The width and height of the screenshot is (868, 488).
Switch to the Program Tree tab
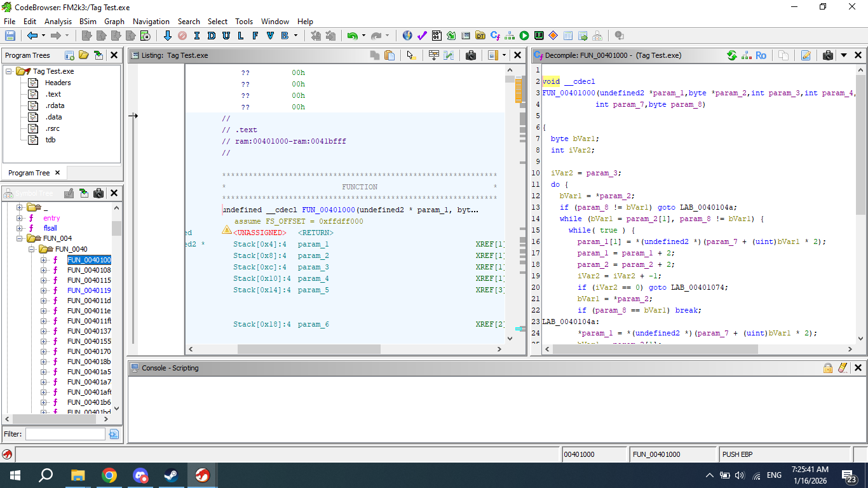29,173
